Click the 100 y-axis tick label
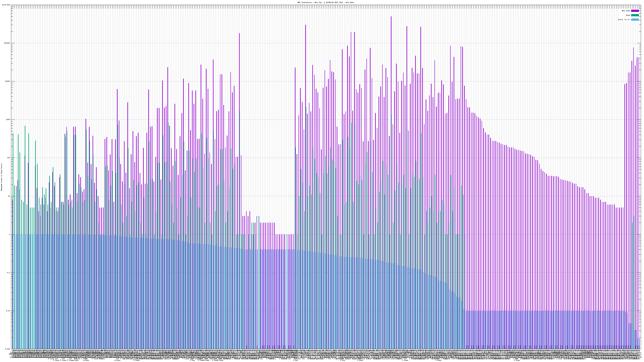 9,158
